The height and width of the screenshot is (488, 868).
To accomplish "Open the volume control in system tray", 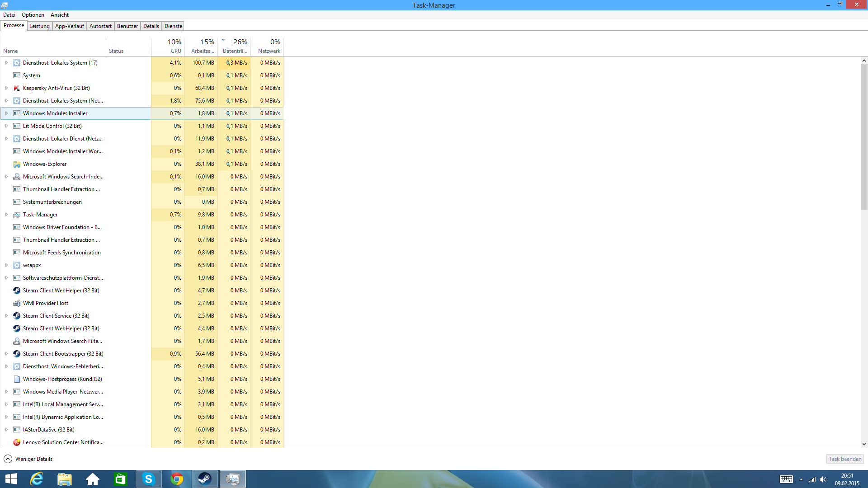I will tap(823, 479).
